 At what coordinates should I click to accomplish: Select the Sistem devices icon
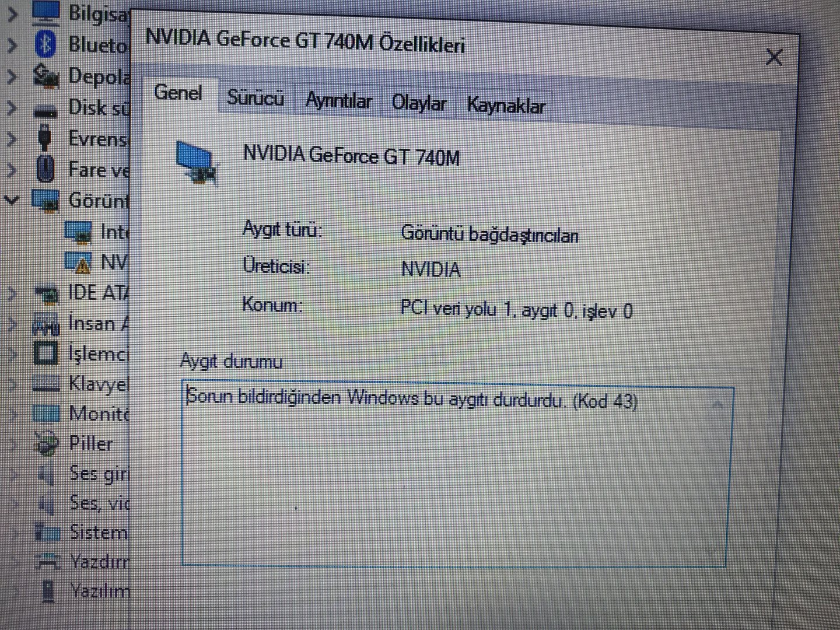coord(47,532)
